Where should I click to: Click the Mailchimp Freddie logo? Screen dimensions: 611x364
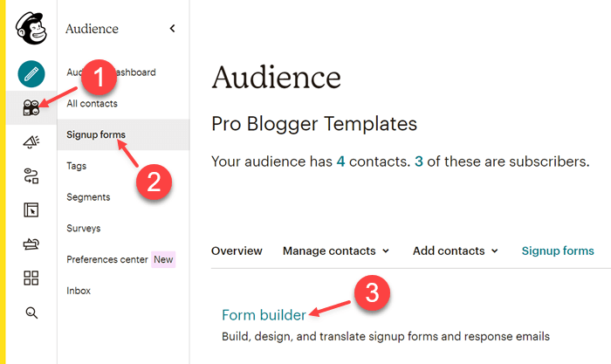(31, 29)
